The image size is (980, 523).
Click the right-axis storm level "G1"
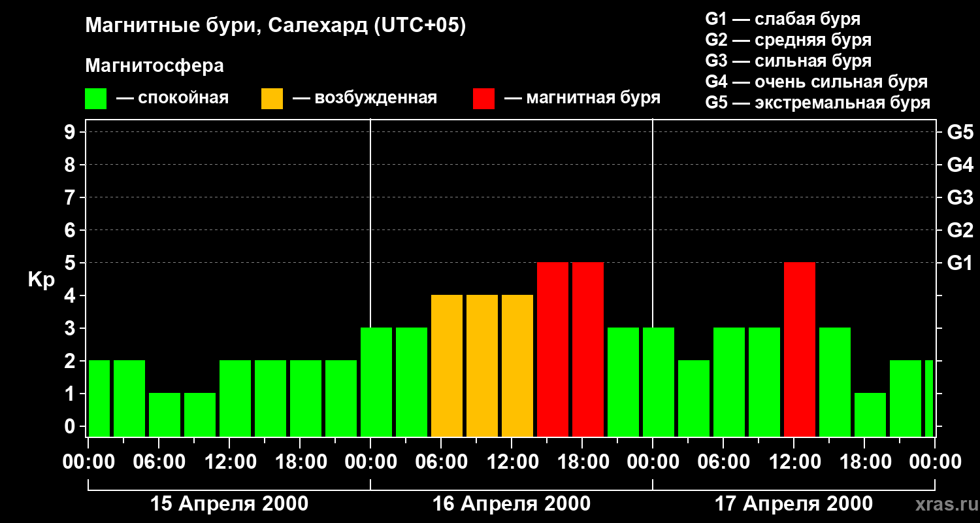pos(960,263)
